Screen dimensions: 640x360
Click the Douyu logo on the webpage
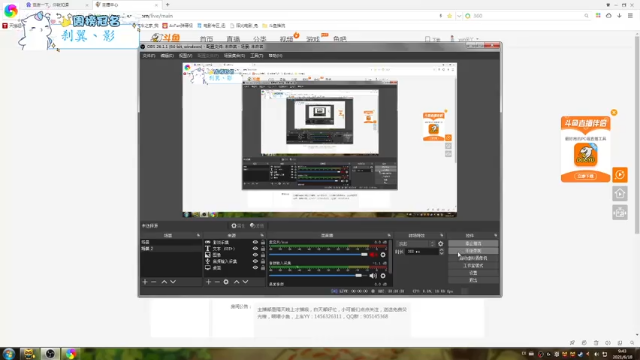tap(165, 38)
